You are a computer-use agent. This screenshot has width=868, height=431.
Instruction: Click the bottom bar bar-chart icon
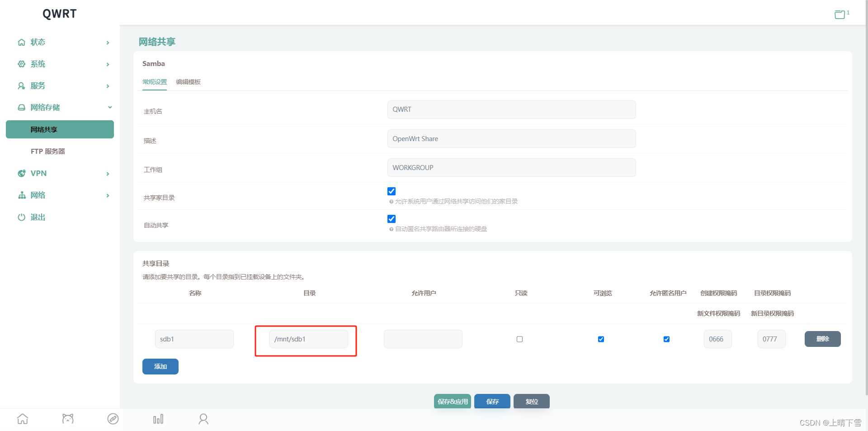[158, 419]
